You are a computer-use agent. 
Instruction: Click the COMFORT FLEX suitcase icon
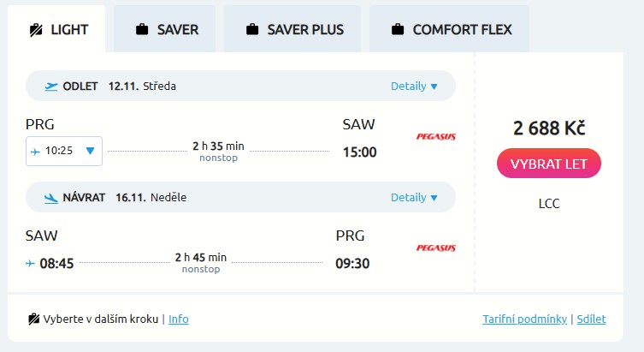click(x=398, y=30)
